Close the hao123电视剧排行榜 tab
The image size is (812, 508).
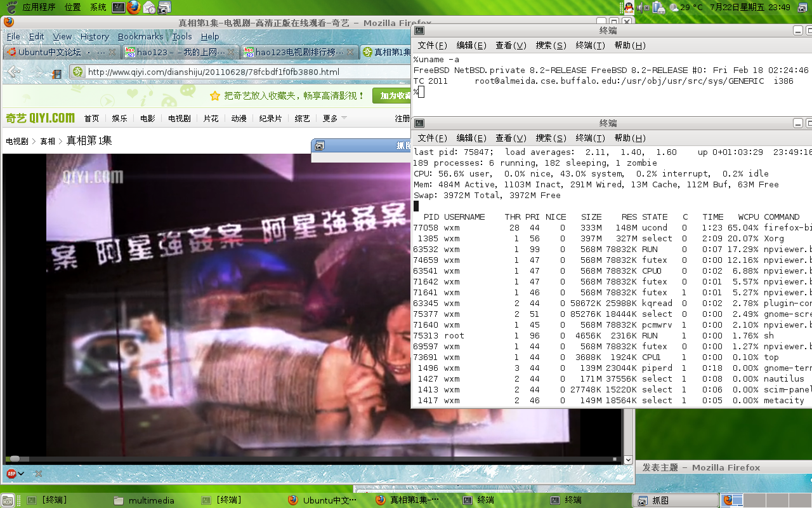[350, 52]
